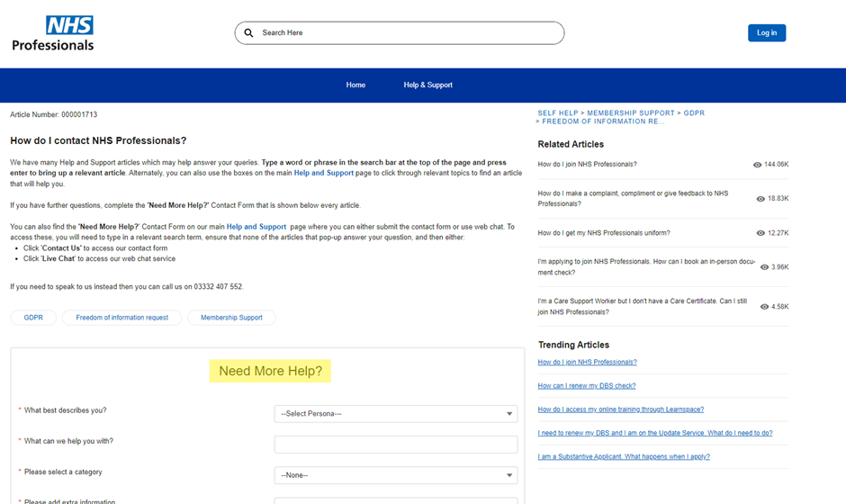Click the magnifying glass search icon
This screenshot has width=846, height=504.
pyautogui.click(x=249, y=33)
